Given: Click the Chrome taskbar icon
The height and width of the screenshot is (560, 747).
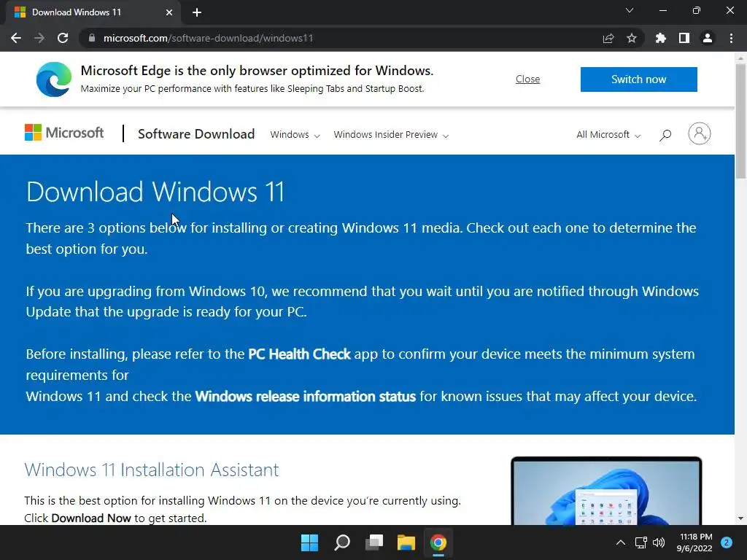Looking at the screenshot, I should (438, 542).
